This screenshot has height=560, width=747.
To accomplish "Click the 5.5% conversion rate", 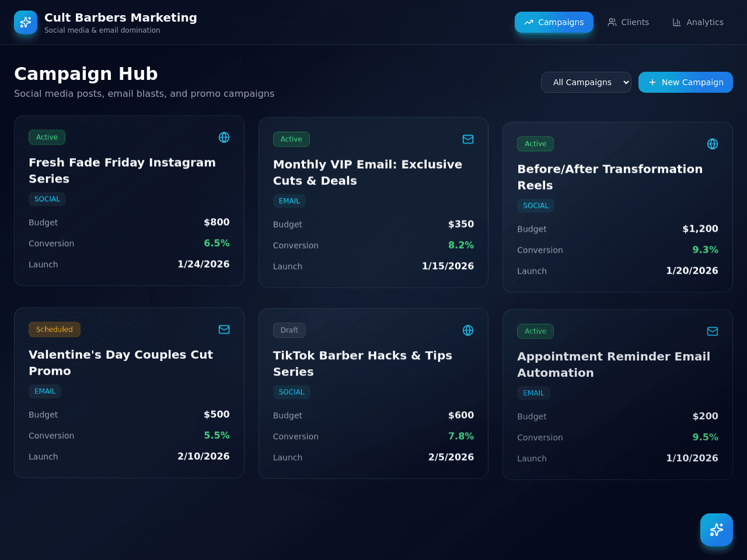I will 217,436.
